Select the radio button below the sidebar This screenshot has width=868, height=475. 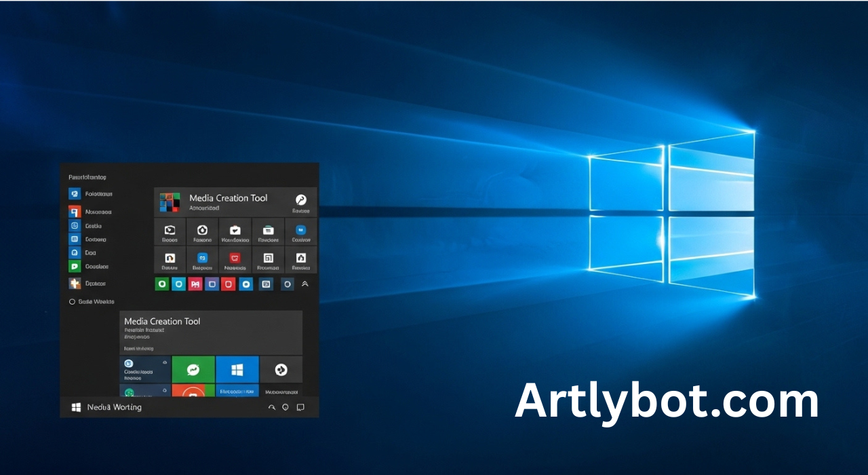[72, 301]
